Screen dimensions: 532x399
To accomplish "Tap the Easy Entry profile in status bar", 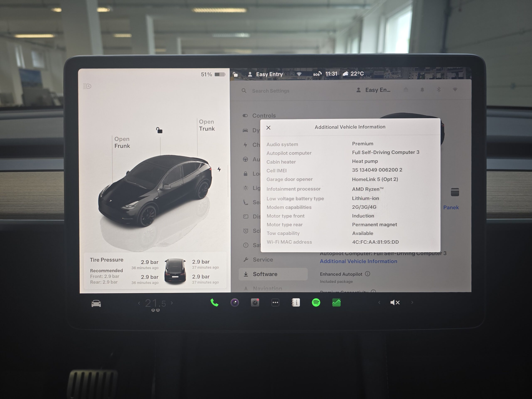I will [x=265, y=74].
